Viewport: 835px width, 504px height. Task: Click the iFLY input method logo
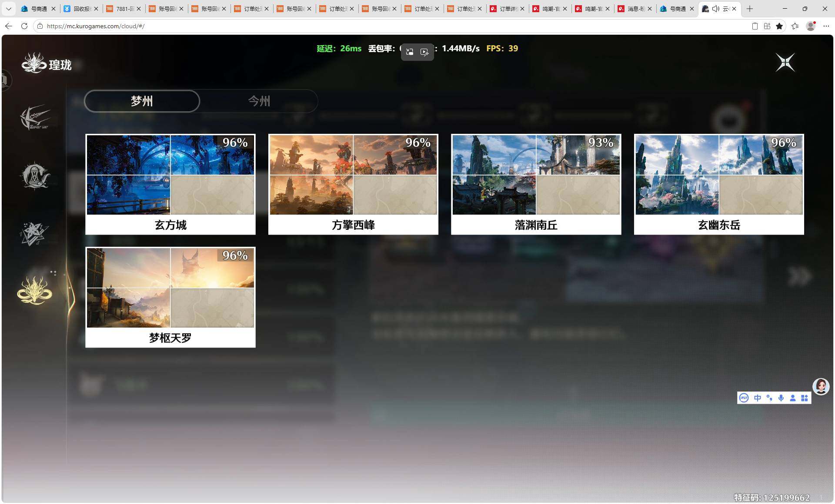(x=744, y=398)
